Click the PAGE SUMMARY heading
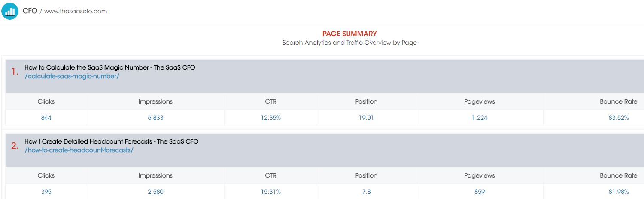The height and width of the screenshot is (199, 644). click(x=349, y=34)
